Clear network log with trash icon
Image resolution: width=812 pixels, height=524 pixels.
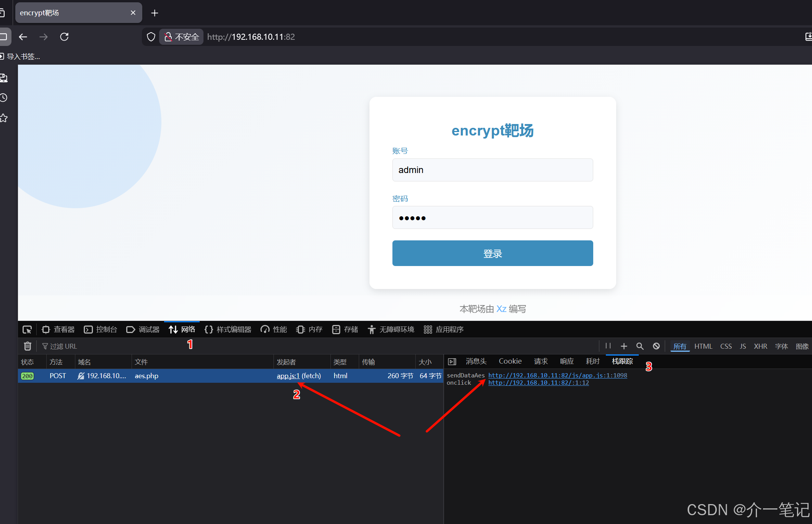point(28,346)
